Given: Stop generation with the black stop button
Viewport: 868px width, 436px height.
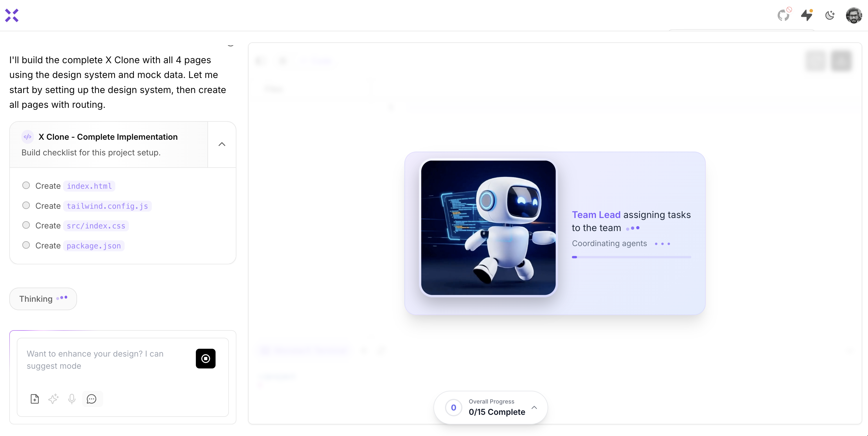Looking at the screenshot, I should coord(205,358).
